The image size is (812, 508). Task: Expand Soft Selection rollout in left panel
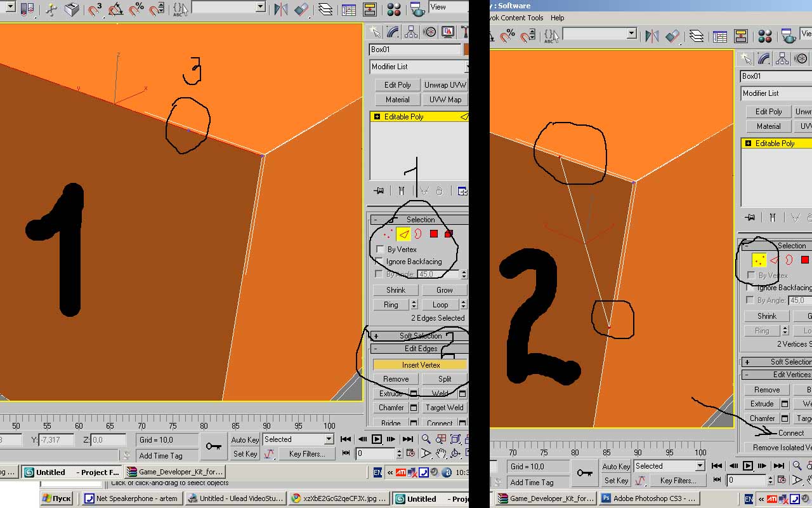click(376, 336)
